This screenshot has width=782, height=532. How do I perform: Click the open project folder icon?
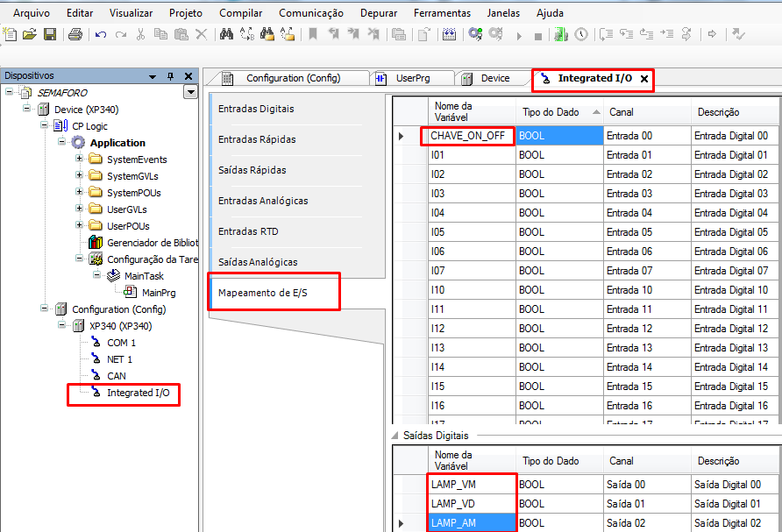30,35
